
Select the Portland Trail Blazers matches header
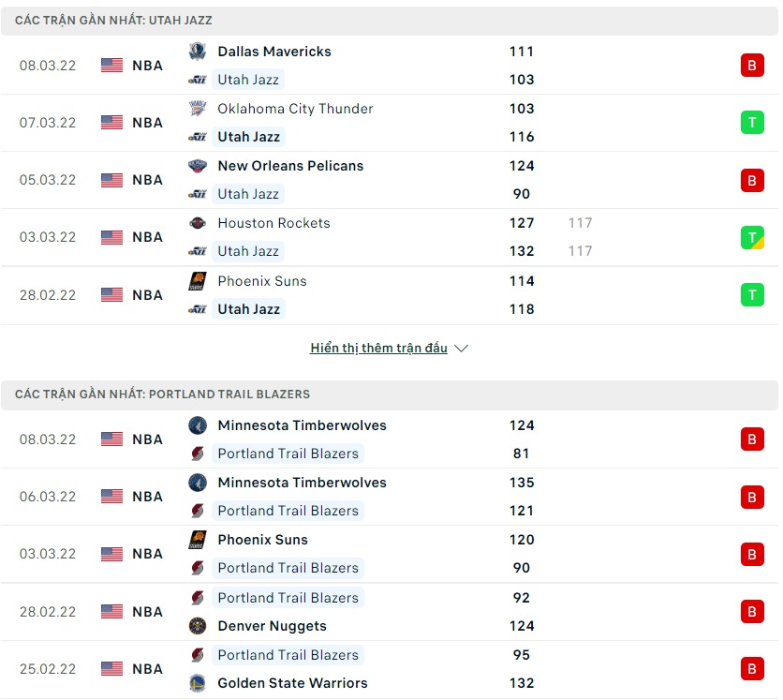(162, 395)
